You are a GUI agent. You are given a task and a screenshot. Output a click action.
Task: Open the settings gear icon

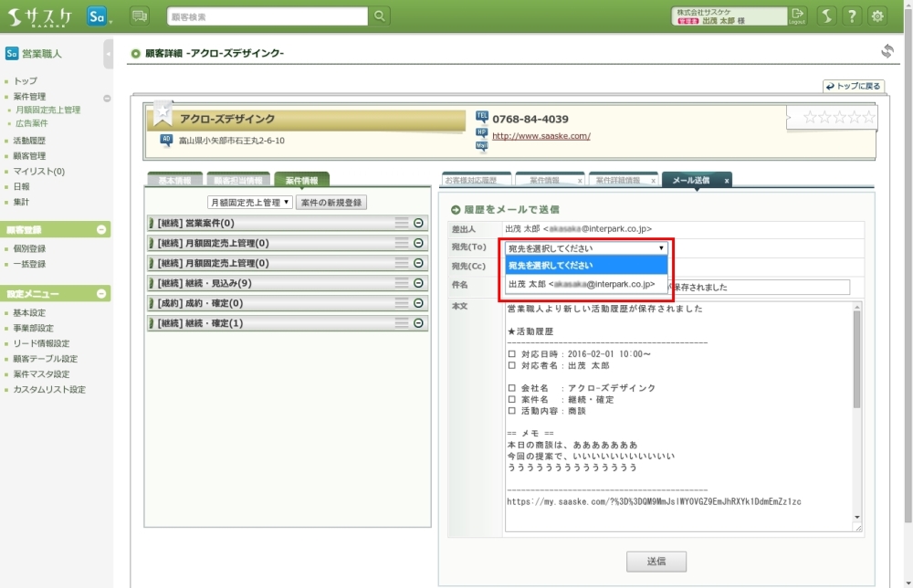point(877,16)
